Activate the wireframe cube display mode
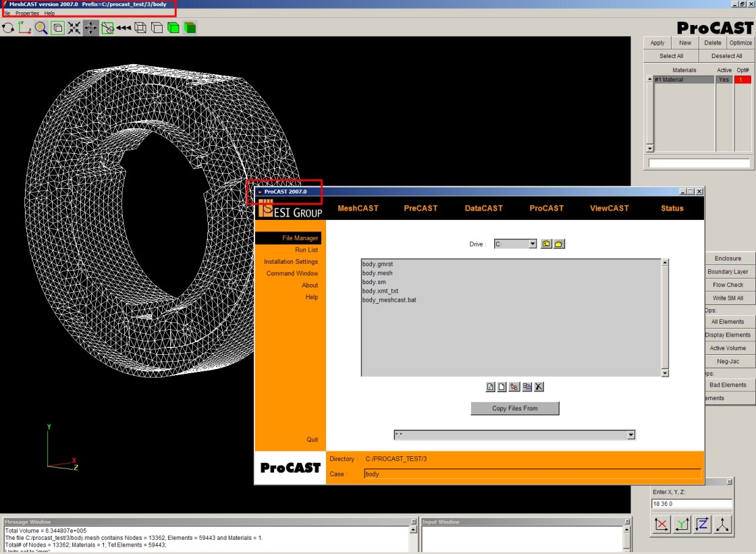756x554 pixels. [x=140, y=28]
